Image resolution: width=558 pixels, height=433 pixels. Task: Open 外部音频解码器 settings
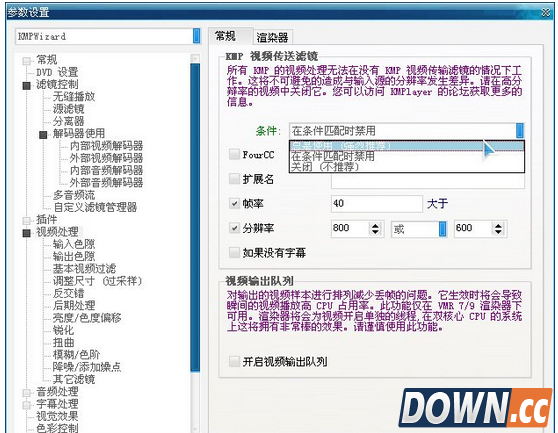106,183
